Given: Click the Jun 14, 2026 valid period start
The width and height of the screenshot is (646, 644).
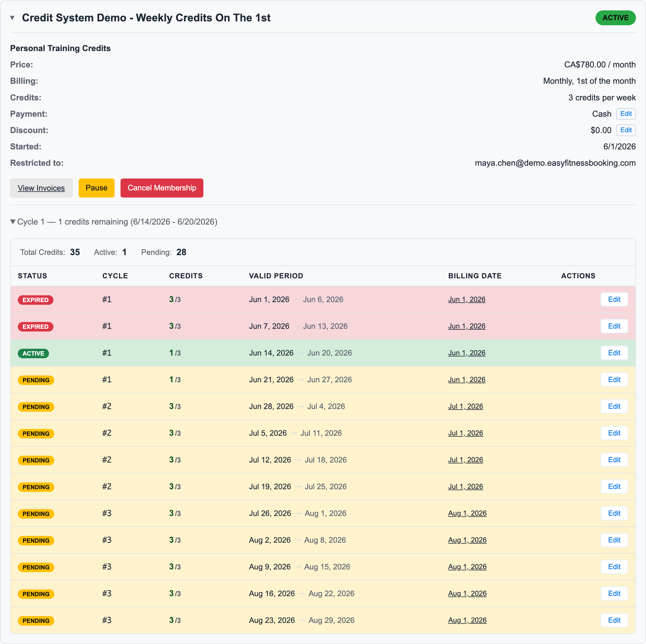Looking at the screenshot, I should pos(271,353).
